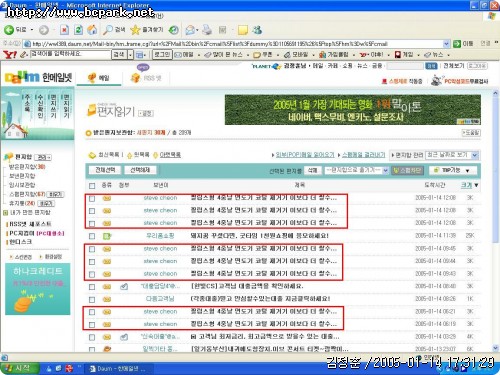
Task: Open the 주소록 address book vertical tab
Action: pyautogui.click(x=27, y=103)
